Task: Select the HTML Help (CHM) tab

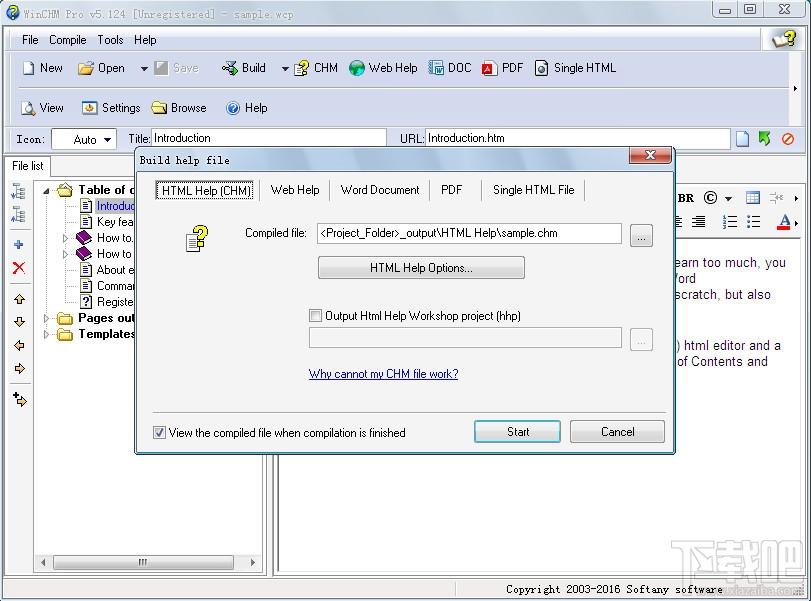Action: click(205, 191)
